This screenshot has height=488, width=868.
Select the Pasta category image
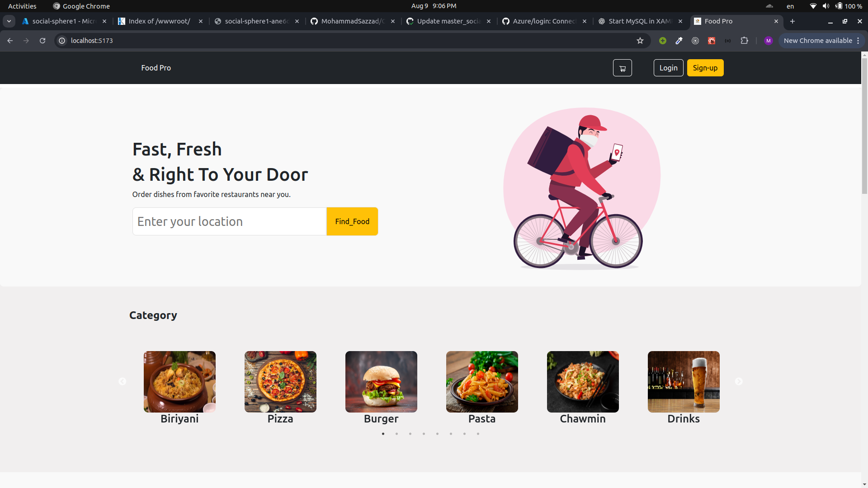point(482,382)
